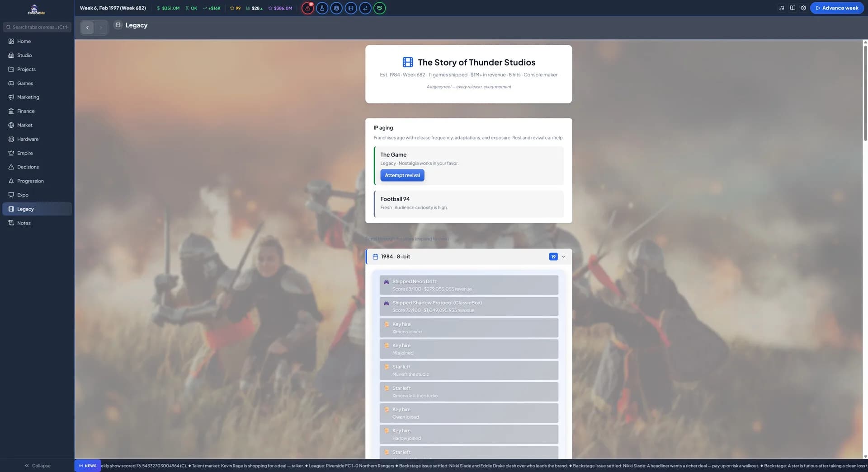Click the NEWS ticker label
This screenshot has height=472, width=868.
point(88,466)
